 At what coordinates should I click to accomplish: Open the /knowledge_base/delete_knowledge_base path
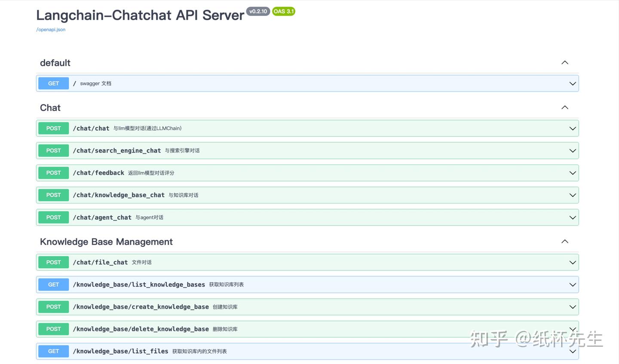(141, 329)
